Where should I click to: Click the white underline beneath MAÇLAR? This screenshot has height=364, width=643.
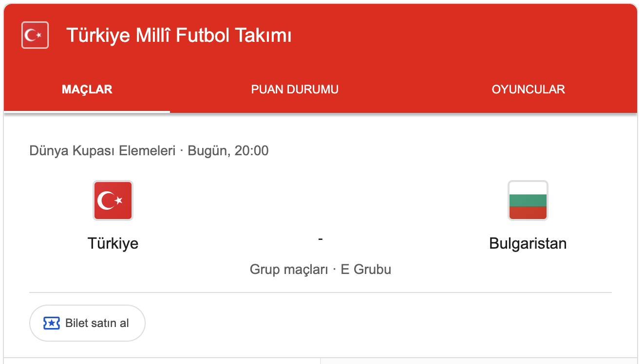click(87, 111)
